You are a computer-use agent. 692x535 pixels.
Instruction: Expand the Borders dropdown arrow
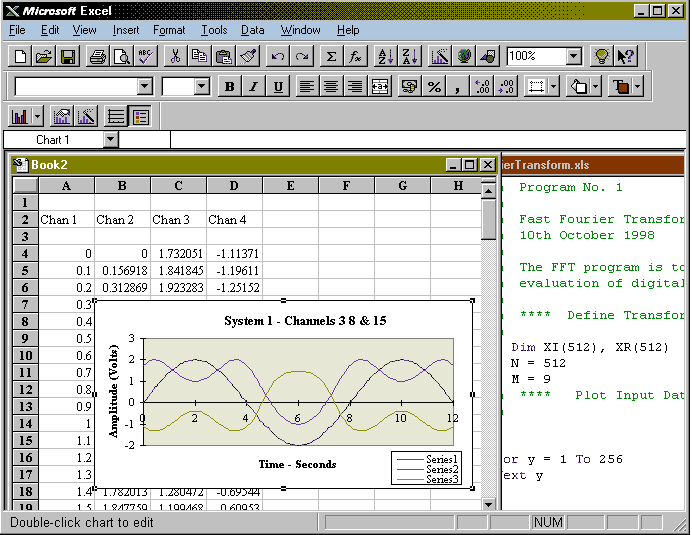[553, 87]
